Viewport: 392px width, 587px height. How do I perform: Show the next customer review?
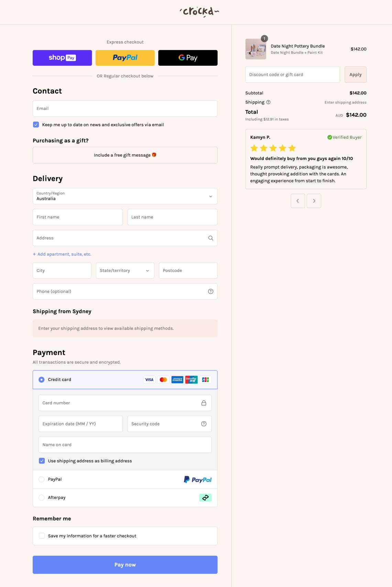[x=314, y=201]
